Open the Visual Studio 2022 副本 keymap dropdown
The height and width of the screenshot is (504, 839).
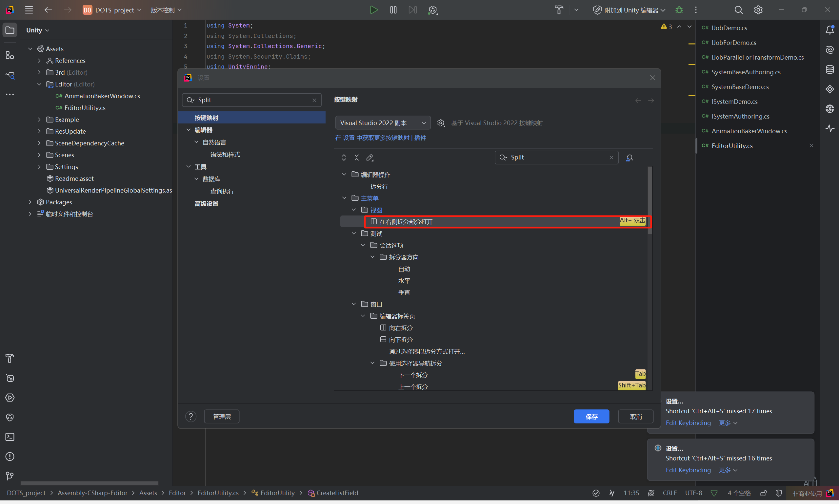[x=382, y=123]
